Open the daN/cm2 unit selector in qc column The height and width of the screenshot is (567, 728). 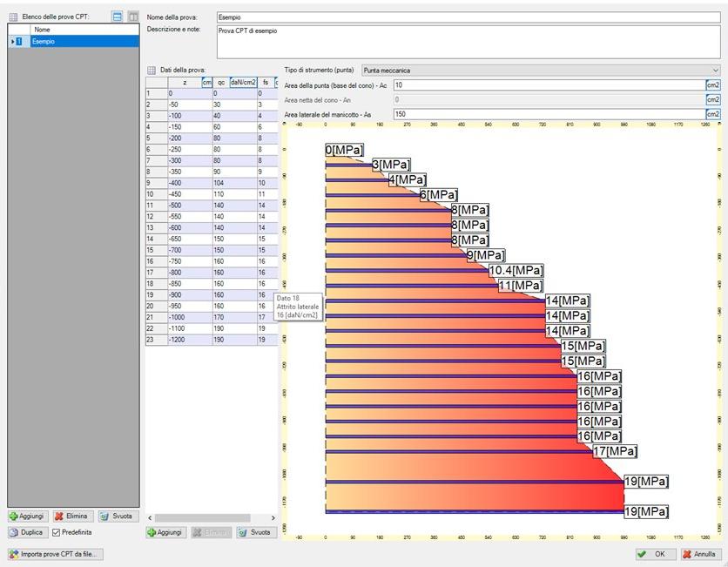[242, 82]
